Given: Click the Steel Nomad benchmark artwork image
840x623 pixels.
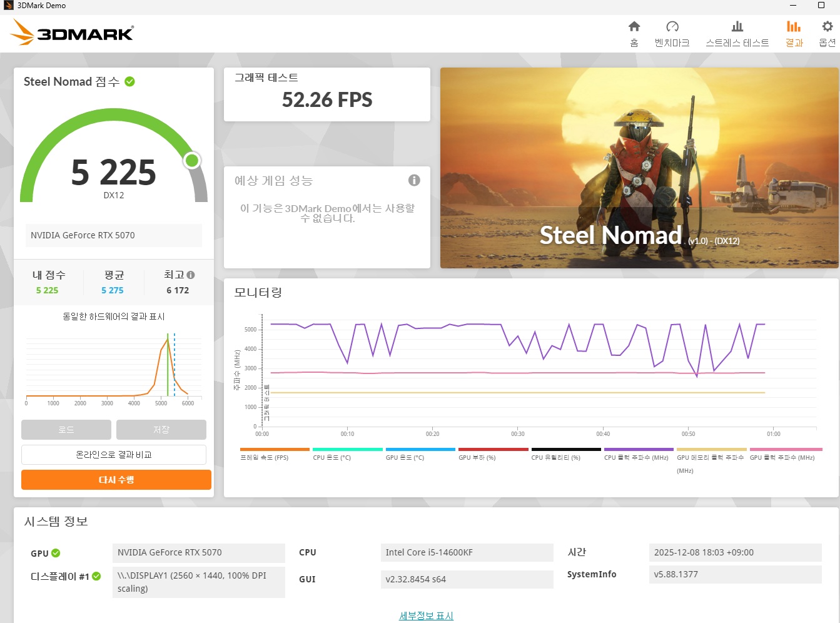Looking at the screenshot, I should [x=639, y=168].
